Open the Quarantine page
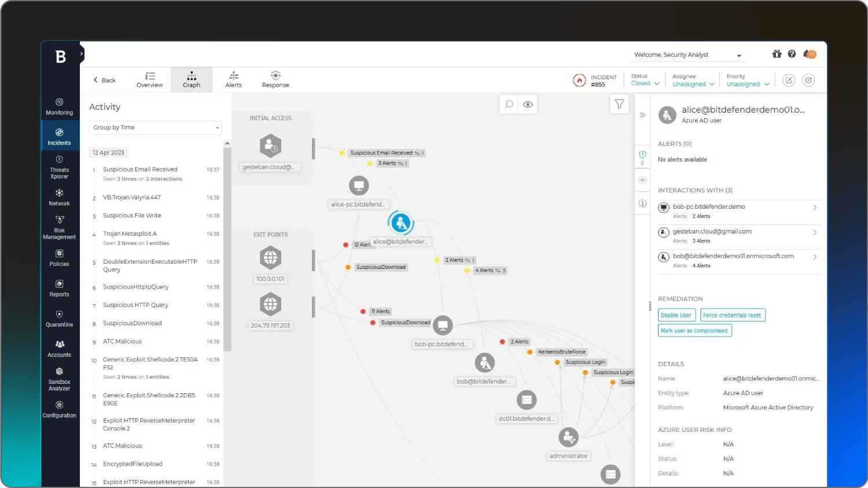 coord(59,318)
